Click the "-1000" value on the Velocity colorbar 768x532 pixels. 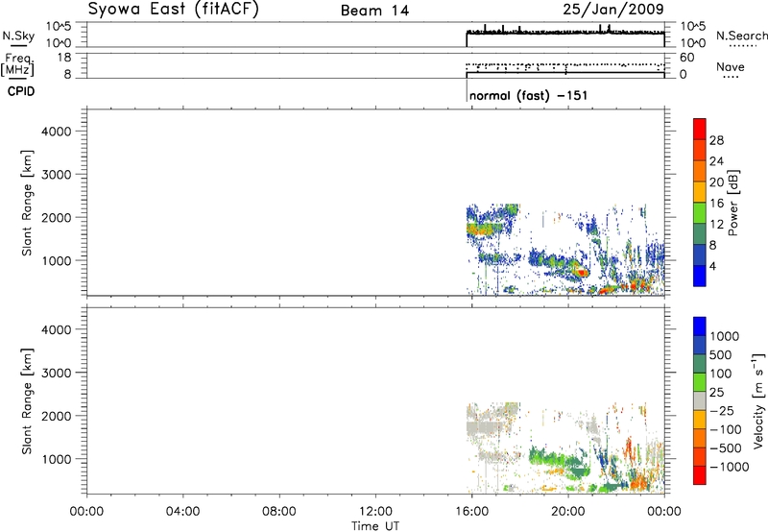coord(730,467)
